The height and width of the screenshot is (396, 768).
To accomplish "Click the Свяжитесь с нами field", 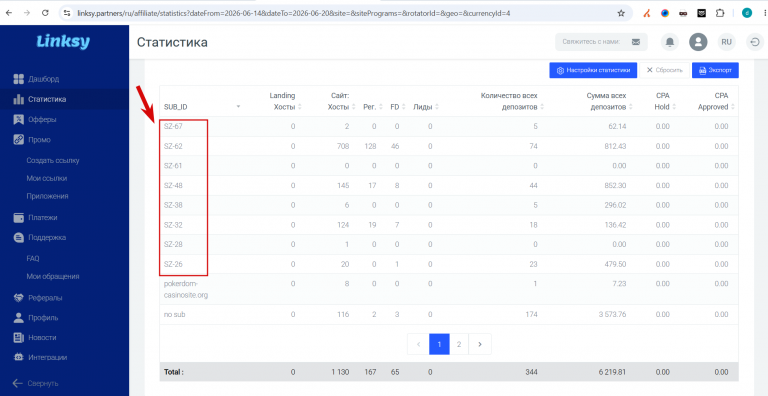I will click(601, 42).
